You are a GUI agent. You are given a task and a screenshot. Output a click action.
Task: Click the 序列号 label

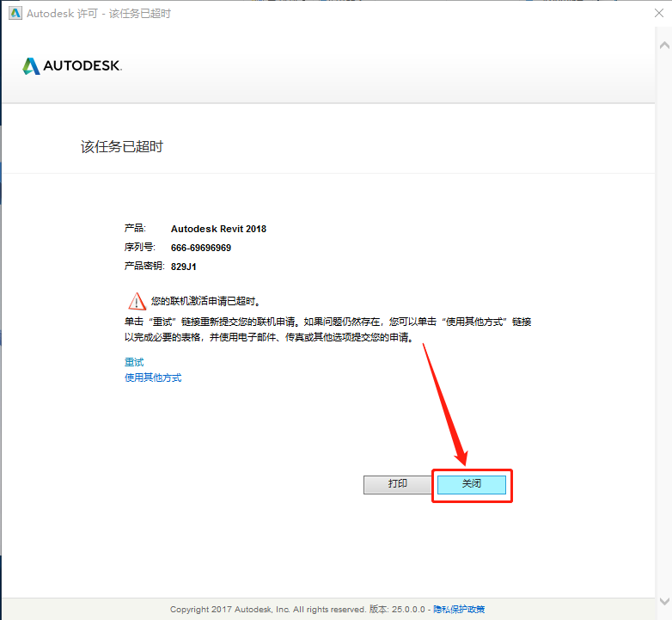pyautogui.click(x=139, y=248)
